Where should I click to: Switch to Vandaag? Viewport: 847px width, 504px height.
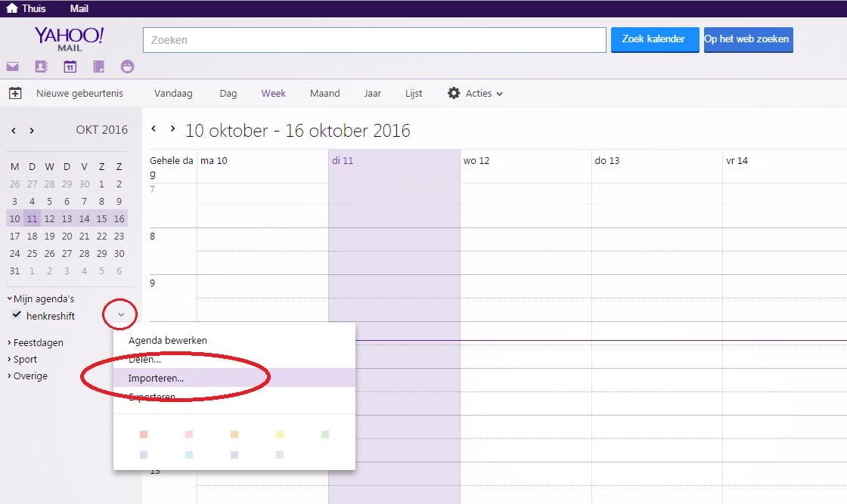pyautogui.click(x=173, y=94)
